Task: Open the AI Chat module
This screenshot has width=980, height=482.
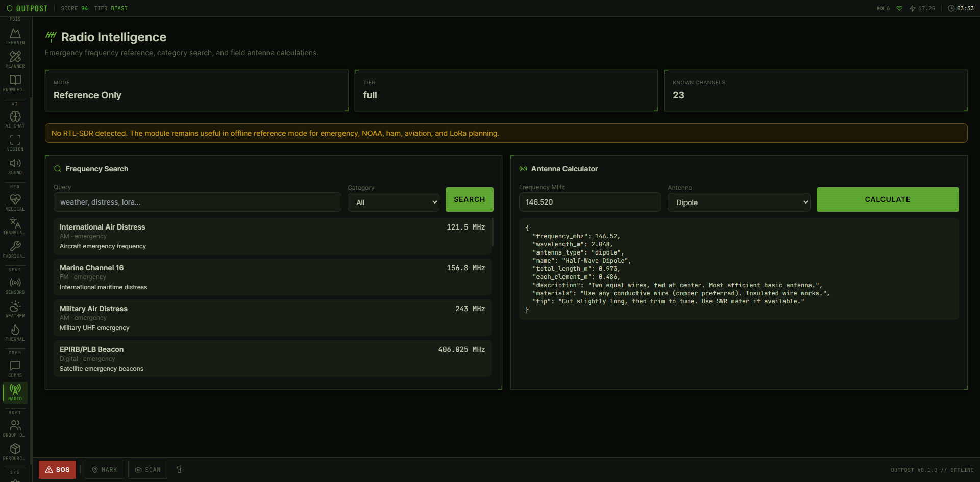Action: tap(15, 119)
